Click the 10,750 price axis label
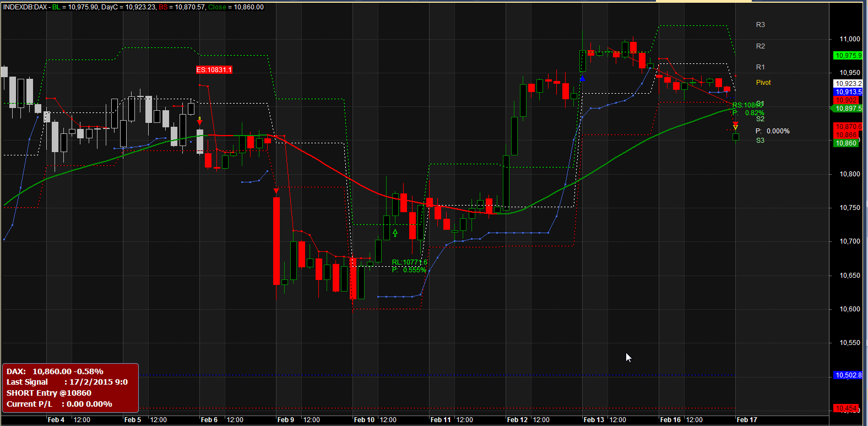The image size is (868, 426). (850, 208)
